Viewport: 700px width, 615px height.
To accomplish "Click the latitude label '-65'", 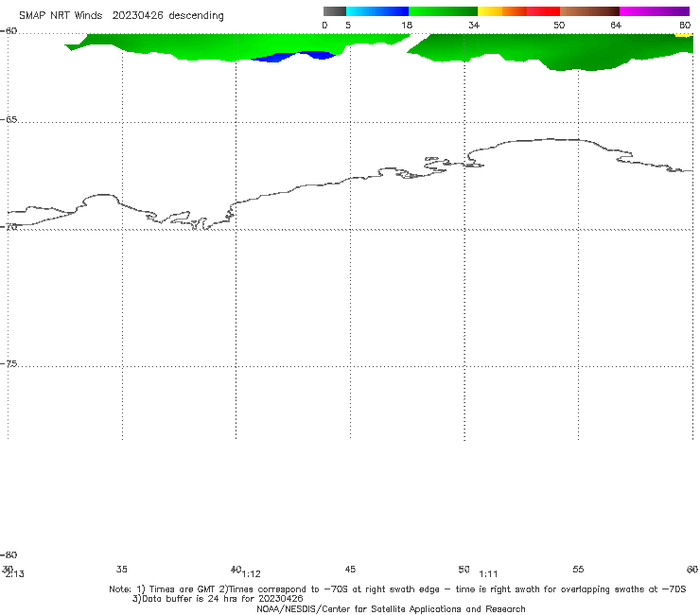I will point(9,120).
